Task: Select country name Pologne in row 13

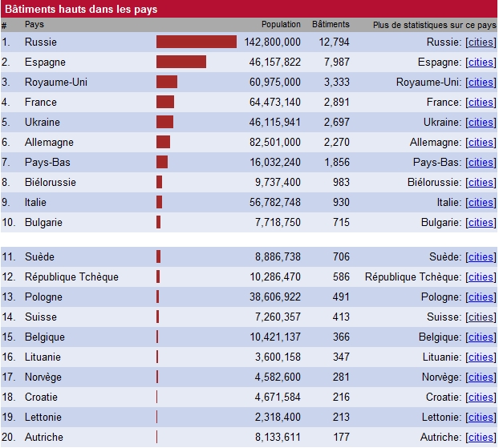Action: coord(43,297)
